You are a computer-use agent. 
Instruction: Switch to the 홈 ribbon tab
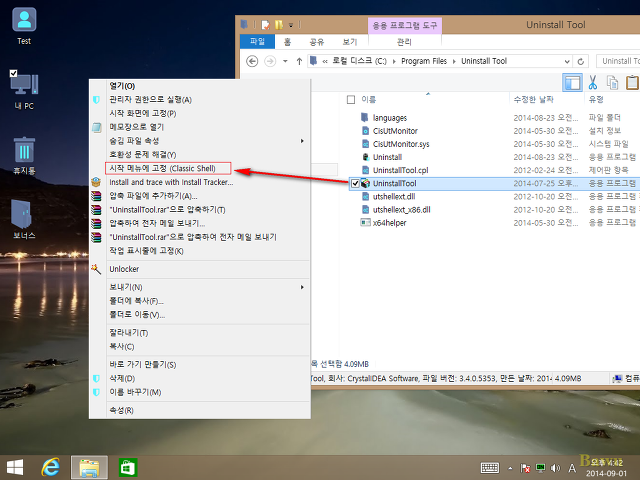click(287, 42)
